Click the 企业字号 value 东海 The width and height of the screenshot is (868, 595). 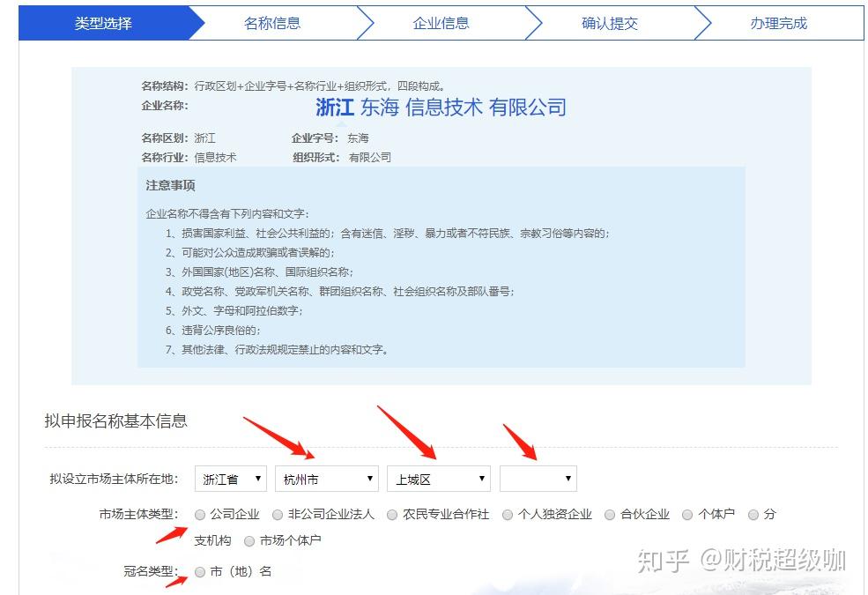click(x=358, y=138)
